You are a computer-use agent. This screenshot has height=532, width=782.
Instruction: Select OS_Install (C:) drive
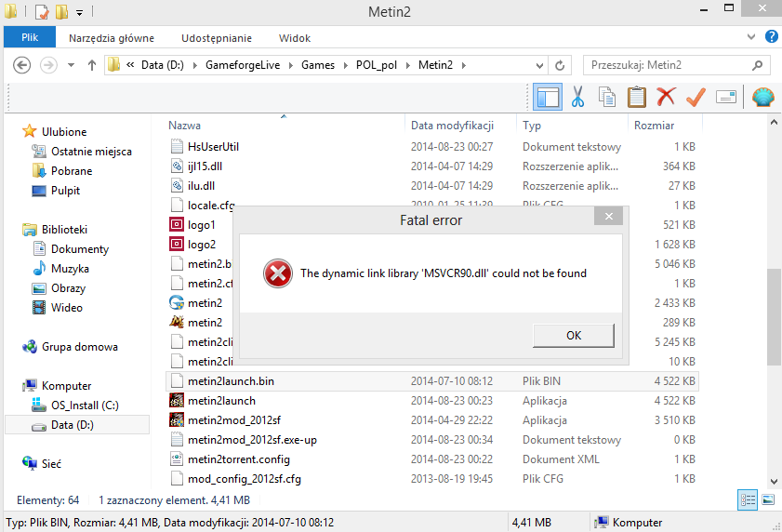pyautogui.click(x=85, y=406)
